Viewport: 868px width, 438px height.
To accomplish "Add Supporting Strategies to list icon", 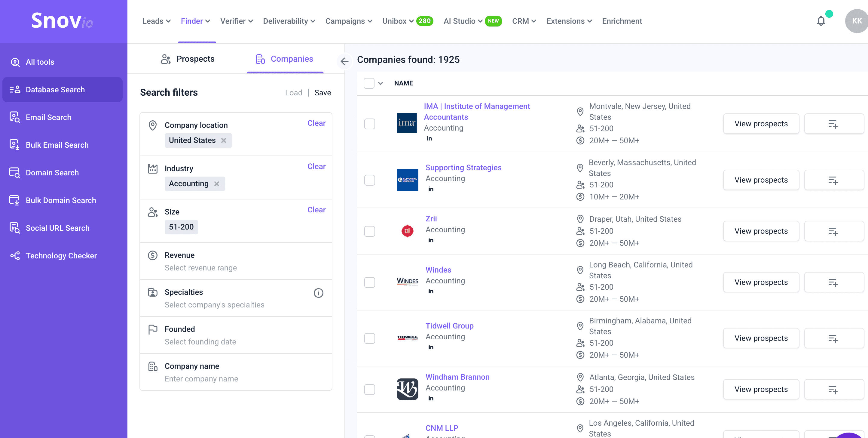I will click(833, 180).
